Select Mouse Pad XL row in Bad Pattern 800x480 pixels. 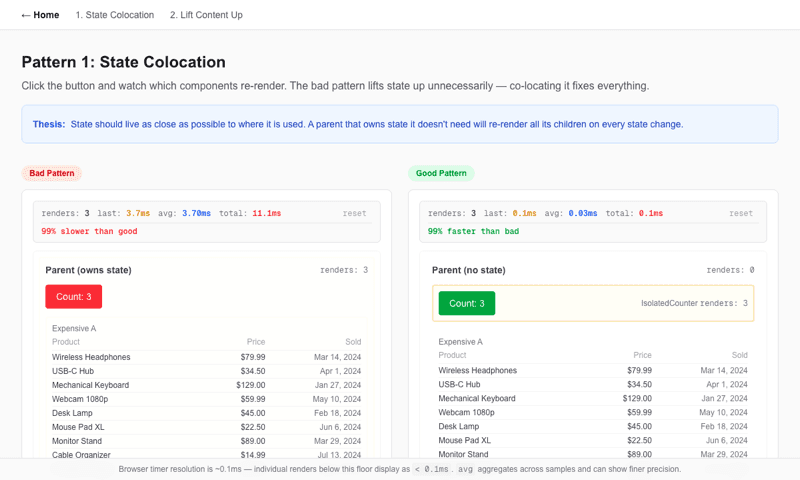tap(206, 427)
